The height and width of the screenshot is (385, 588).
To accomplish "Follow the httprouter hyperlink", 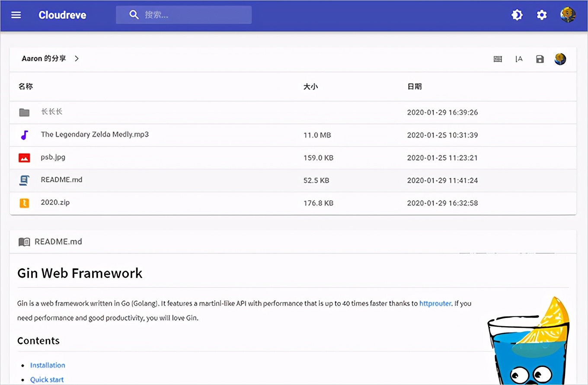I will [435, 303].
